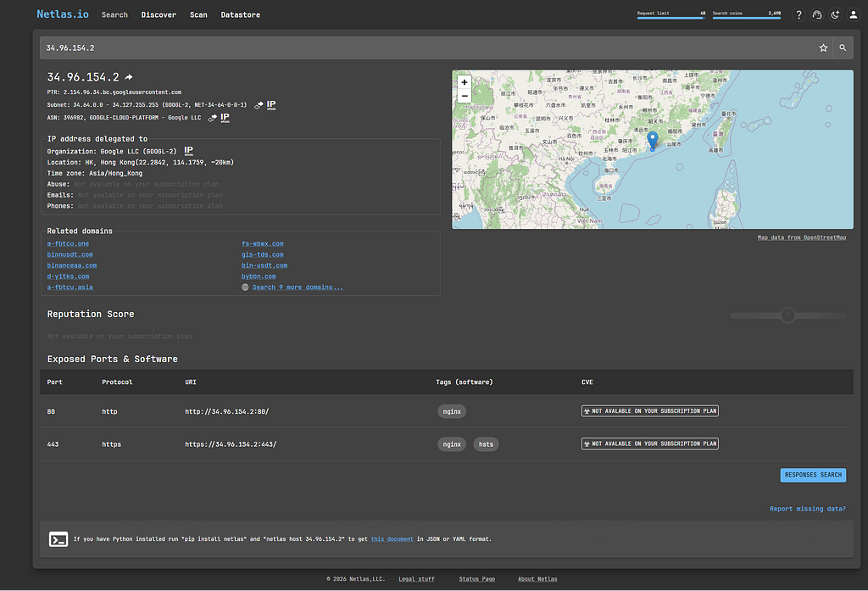The width and height of the screenshot is (868, 591).
Task: Click the URI https://34.96.154.2:443/
Action: coord(231,444)
